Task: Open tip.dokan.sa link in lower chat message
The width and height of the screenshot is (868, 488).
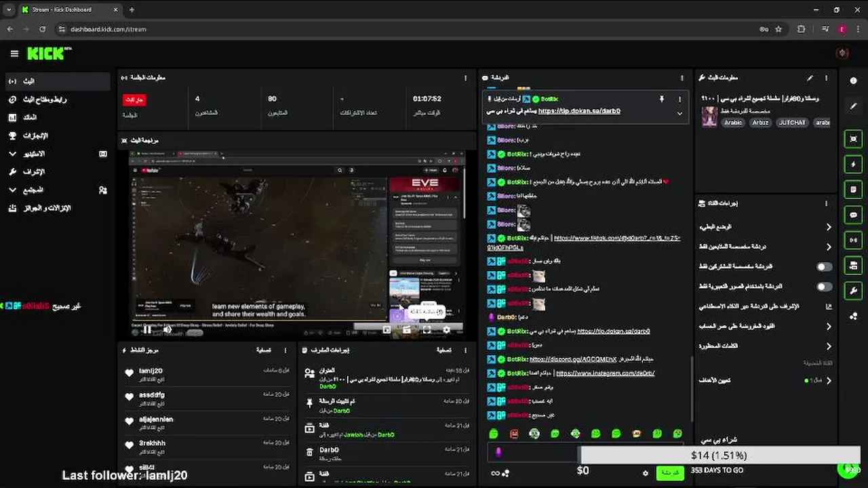Action: tap(613, 331)
